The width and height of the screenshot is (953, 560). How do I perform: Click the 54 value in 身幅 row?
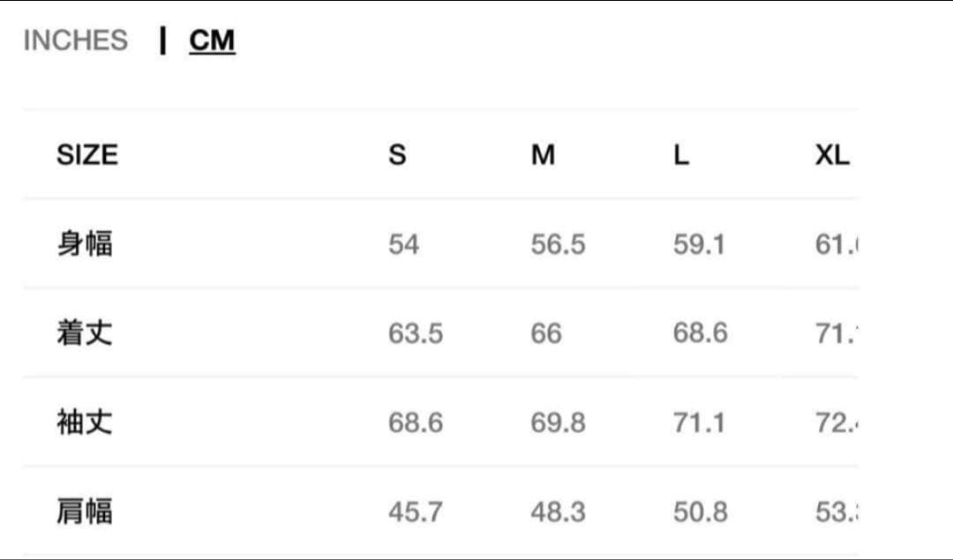click(x=403, y=244)
